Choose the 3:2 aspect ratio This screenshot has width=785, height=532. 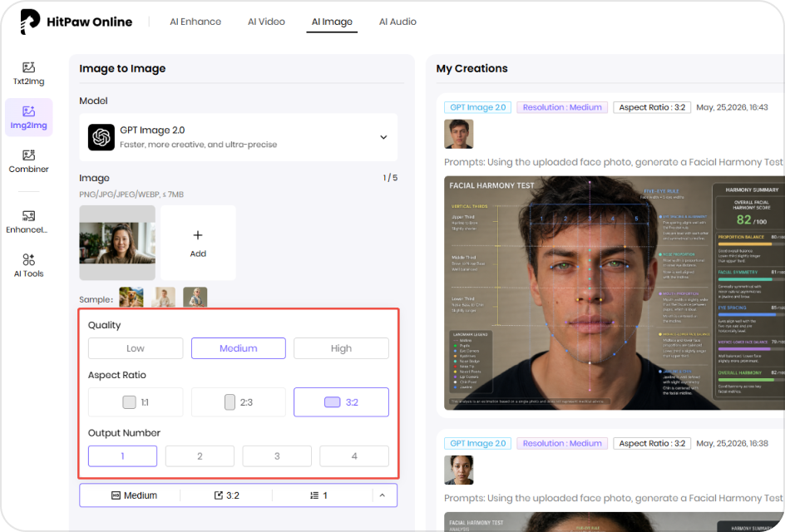(x=341, y=402)
